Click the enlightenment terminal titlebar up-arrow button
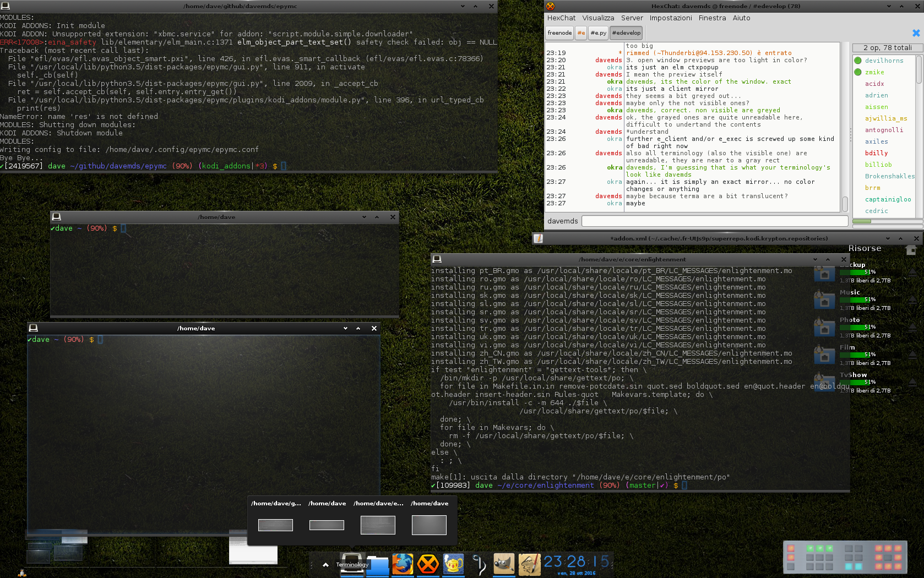 point(828,259)
